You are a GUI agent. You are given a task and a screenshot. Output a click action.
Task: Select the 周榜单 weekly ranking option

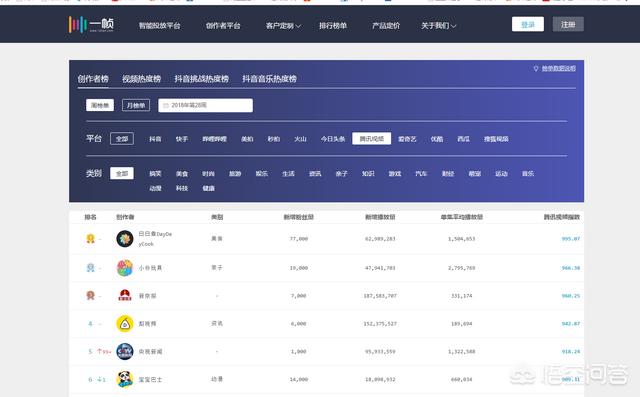[100, 105]
